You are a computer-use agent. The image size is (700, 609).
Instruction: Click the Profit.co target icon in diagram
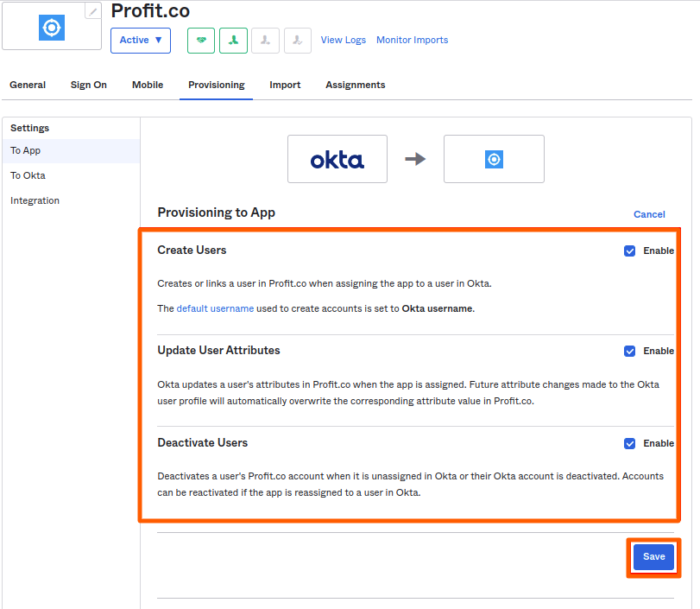[x=494, y=159]
